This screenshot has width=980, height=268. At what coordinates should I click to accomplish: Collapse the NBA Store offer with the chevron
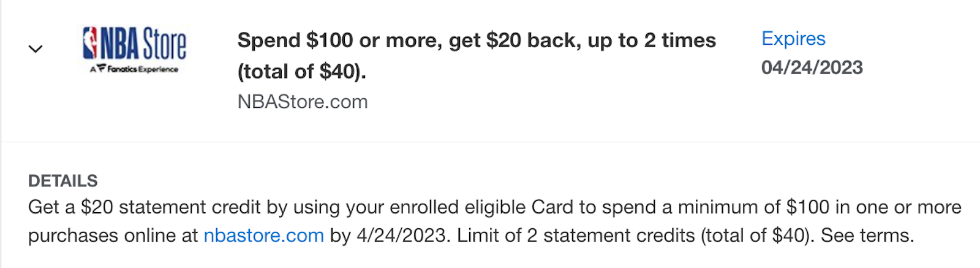(36, 49)
